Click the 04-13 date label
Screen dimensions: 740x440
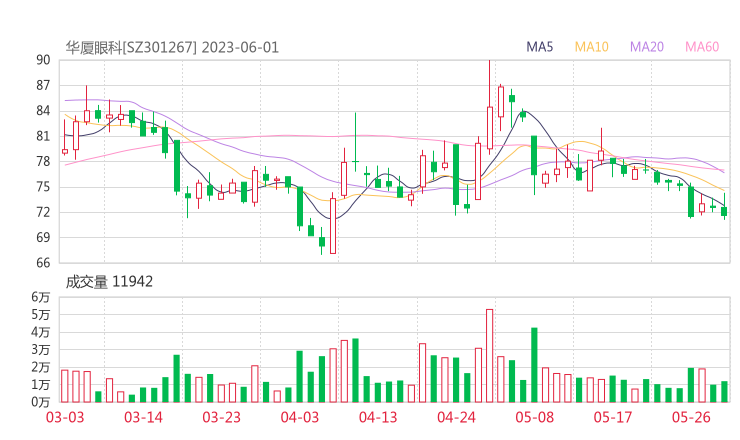378,417
